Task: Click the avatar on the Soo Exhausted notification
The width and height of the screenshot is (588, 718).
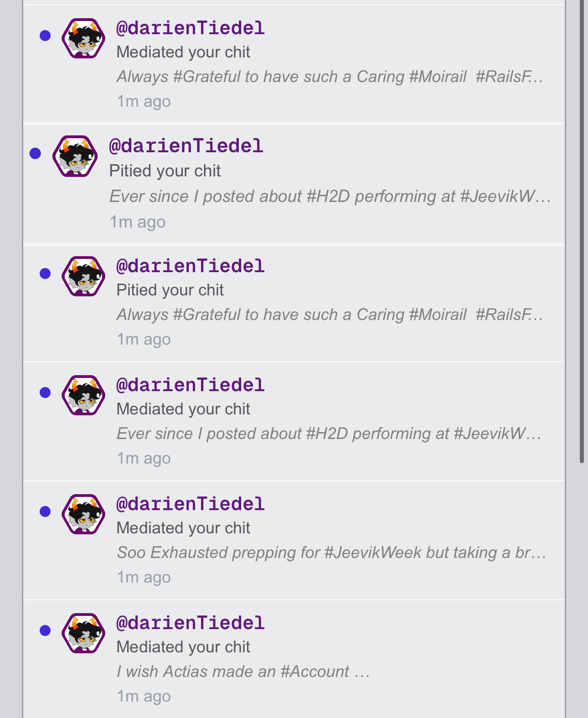Action: pyautogui.click(x=83, y=514)
